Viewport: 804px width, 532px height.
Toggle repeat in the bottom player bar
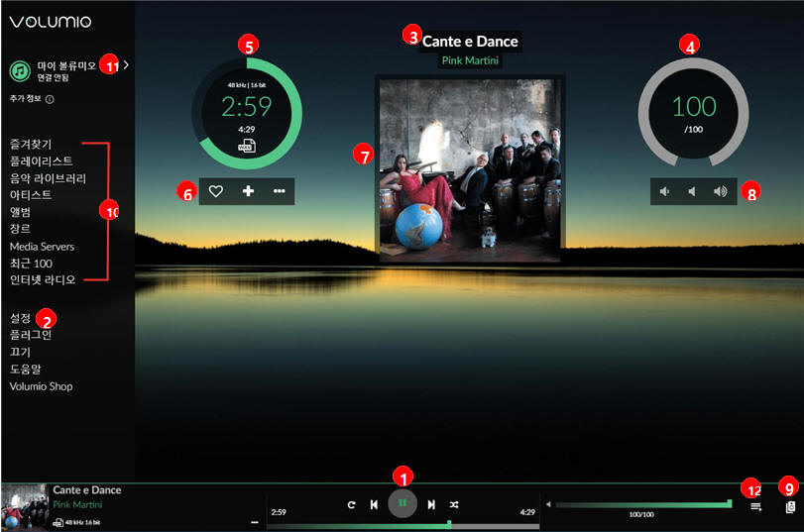(x=351, y=504)
